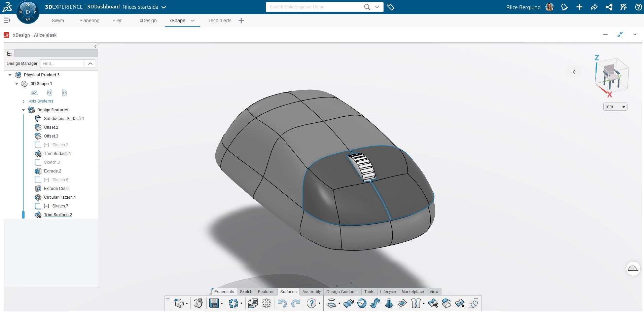Open the gear Settings icon
This screenshot has height=315, width=644.
(266, 303)
